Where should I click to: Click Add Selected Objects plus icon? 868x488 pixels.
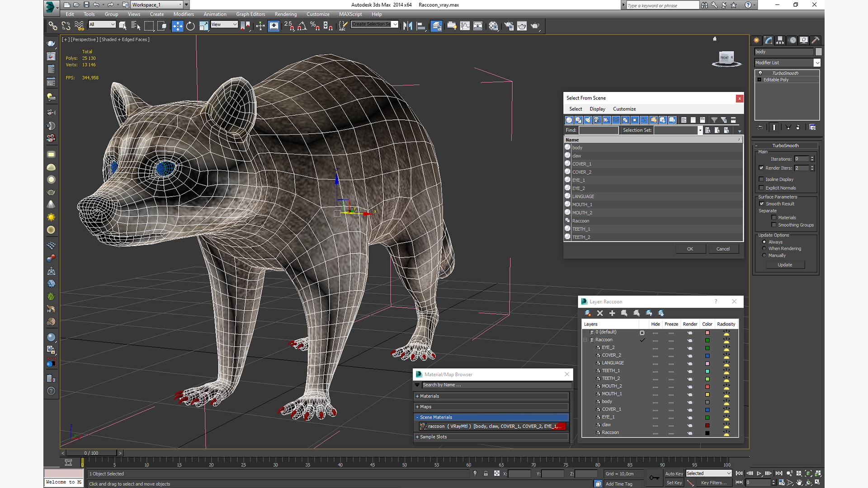[612, 313]
